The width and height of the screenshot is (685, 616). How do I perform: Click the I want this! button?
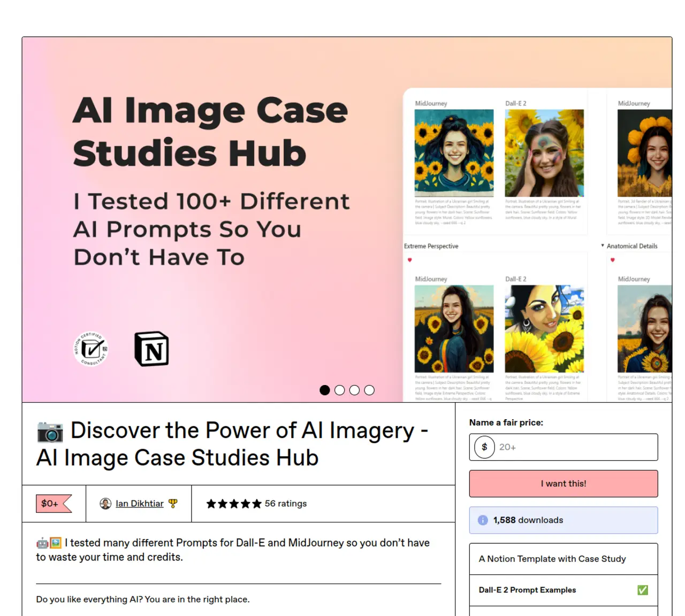tap(564, 483)
